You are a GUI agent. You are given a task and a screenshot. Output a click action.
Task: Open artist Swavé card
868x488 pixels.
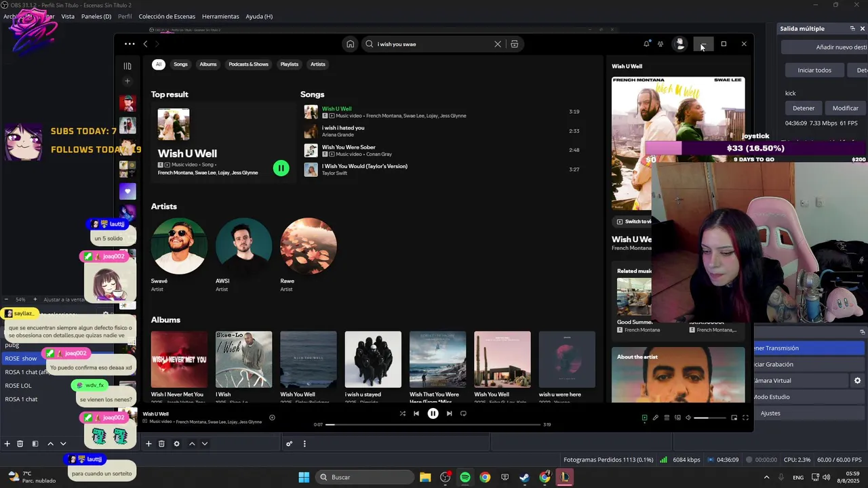tap(179, 255)
